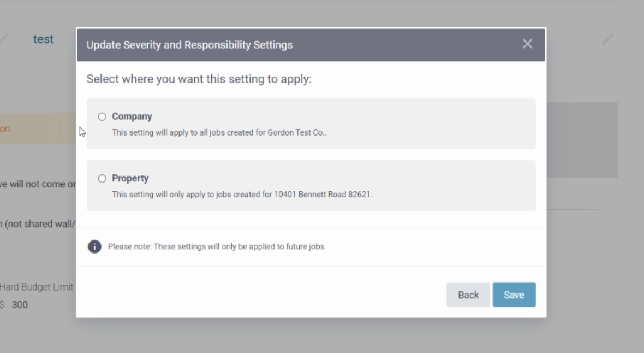Screen dimensions: 644x353
Task: Click the "test" title text
Action: point(43,39)
